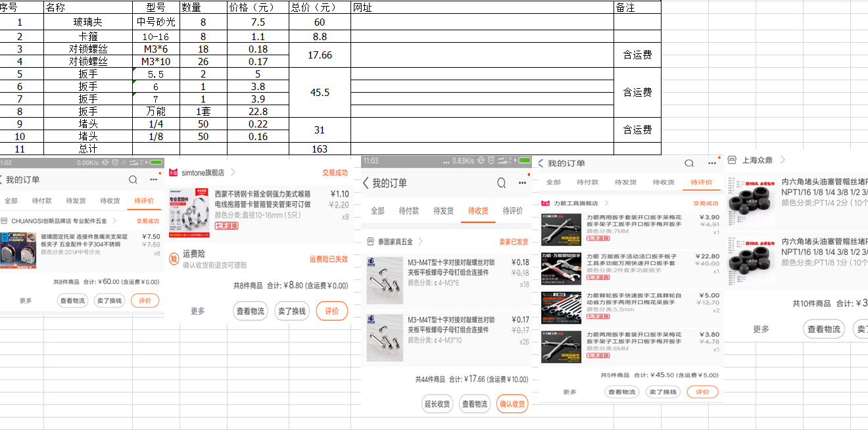Open the chevron beside 泰固家具五金

(x=420, y=242)
